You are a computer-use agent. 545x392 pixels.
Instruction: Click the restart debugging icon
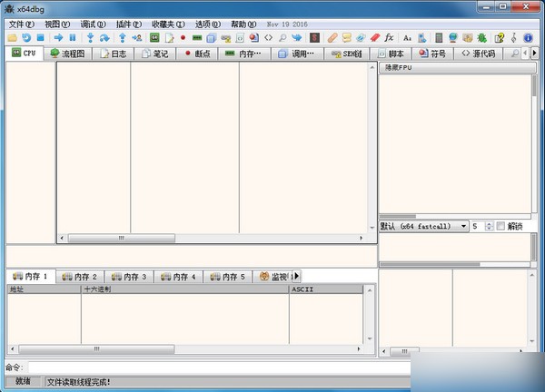pos(26,38)
